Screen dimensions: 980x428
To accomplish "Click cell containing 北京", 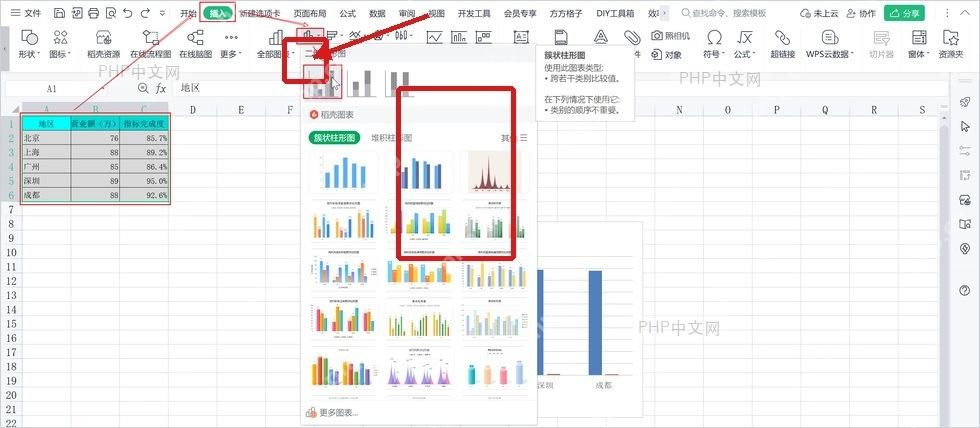I will 46,137.
